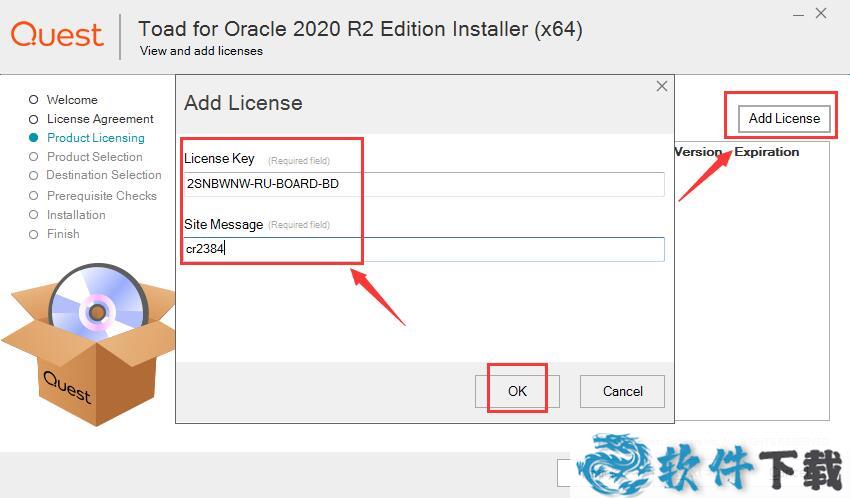Focus the License Key input field
This screenshot has width=850, height=498.
click(424, 184)
